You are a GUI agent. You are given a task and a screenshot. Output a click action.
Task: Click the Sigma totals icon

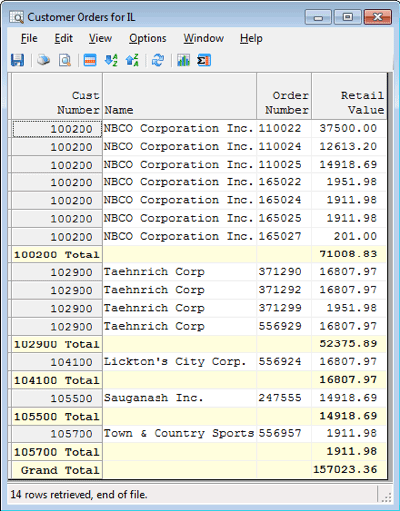[204, 60]
